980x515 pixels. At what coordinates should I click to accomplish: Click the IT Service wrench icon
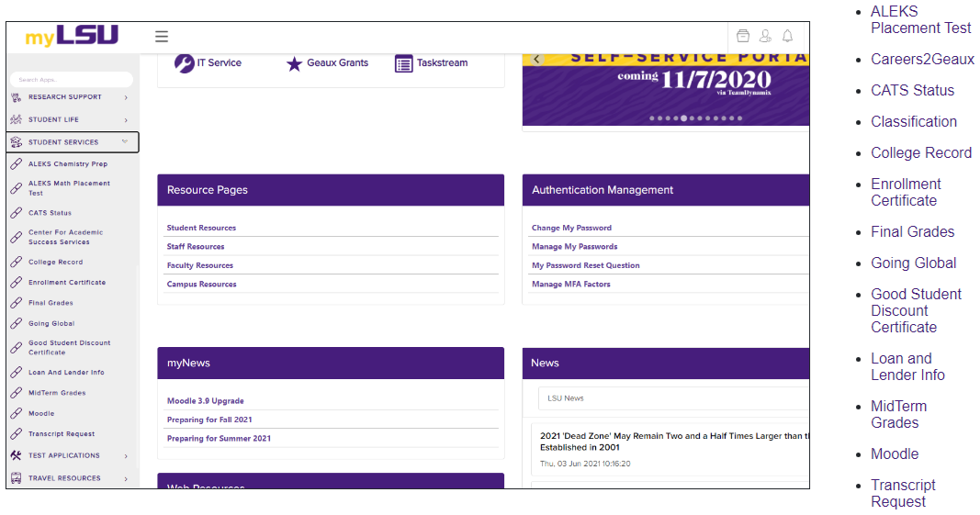coord(185,63)
